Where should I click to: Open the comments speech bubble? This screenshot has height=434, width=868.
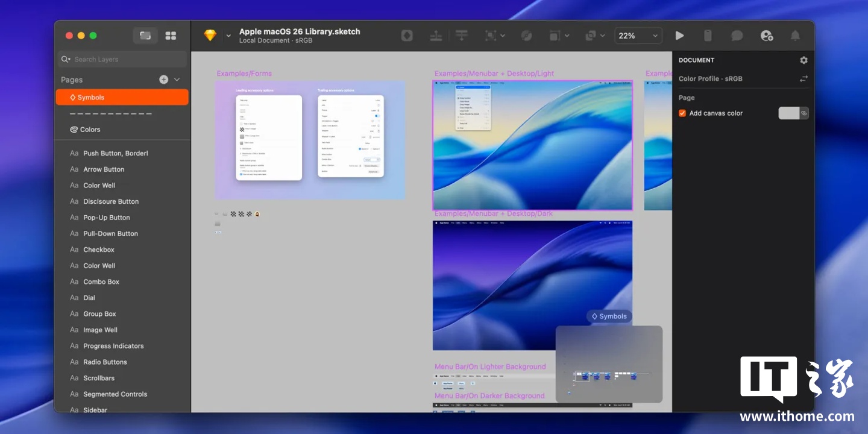737,36
